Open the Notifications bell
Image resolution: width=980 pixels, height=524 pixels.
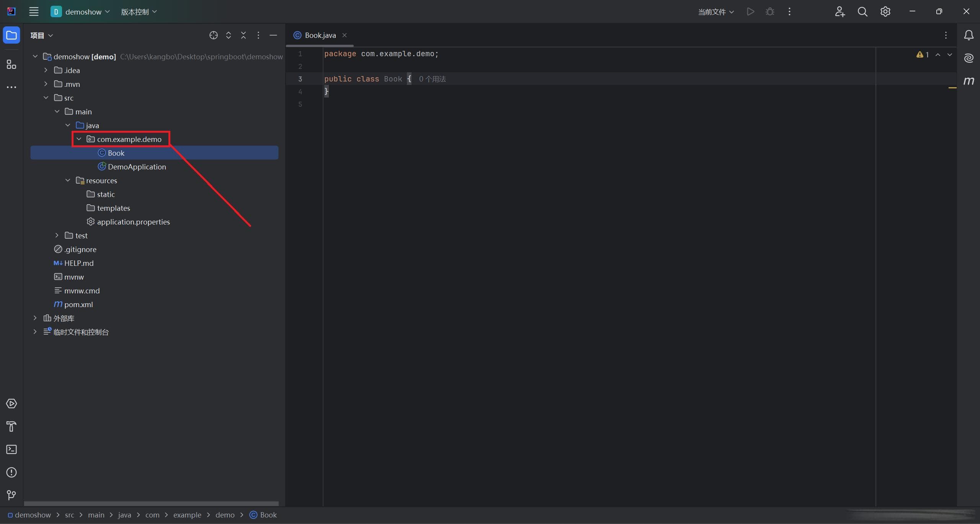(x=969, y=35)
